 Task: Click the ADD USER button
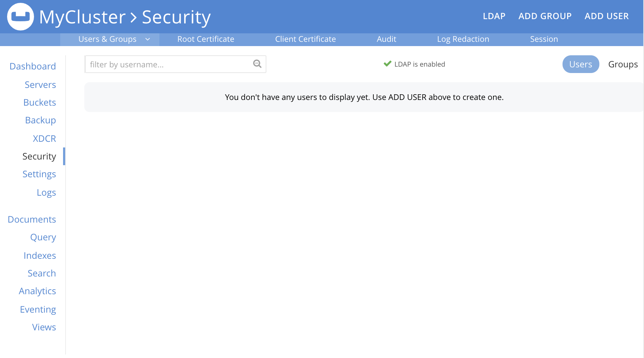[x=606, y=16]
